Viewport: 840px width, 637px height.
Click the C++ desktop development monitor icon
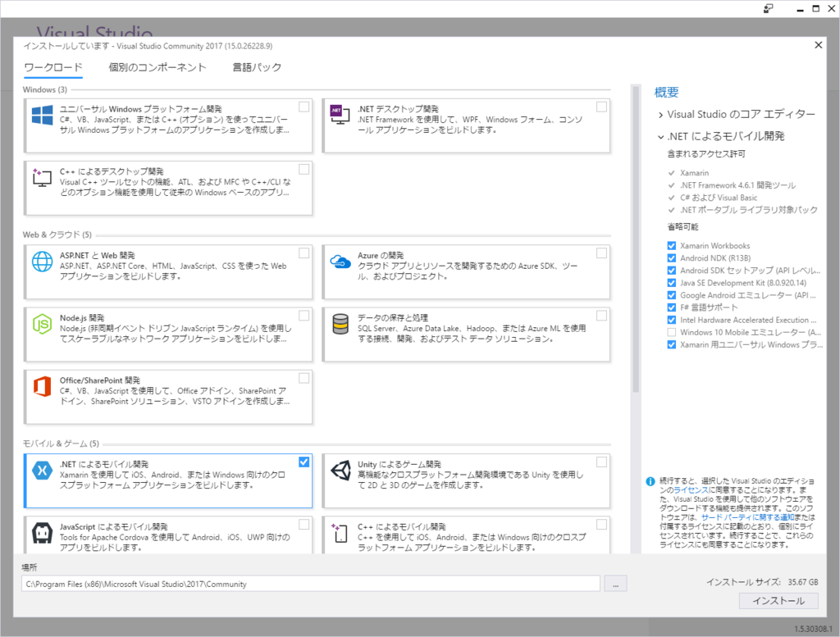click(43, 178)
